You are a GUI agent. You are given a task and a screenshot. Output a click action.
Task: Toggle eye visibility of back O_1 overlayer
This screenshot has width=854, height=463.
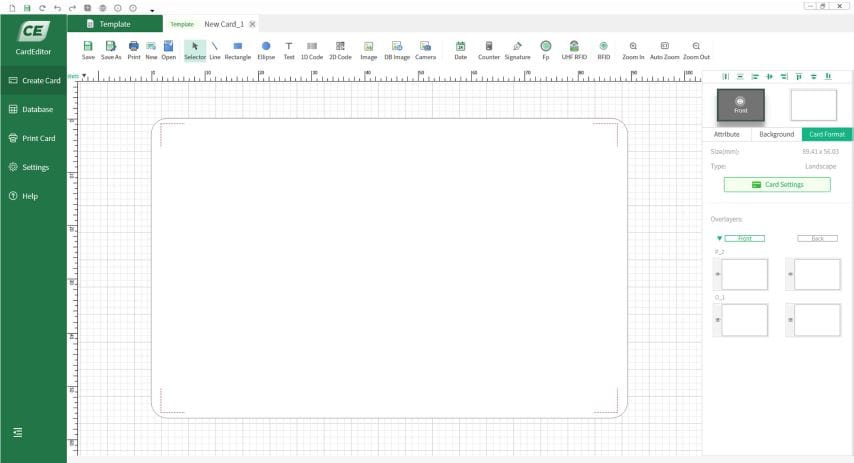click(x=790, y=320)
